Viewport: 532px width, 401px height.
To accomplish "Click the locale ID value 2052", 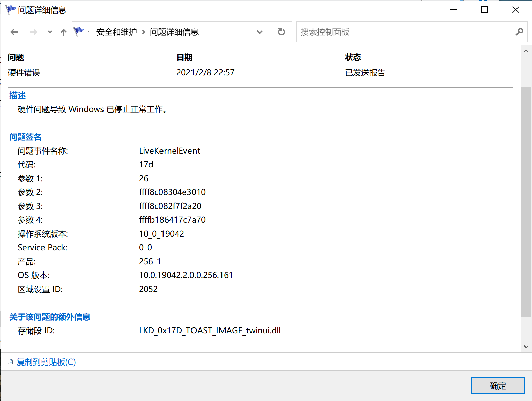I will (x=148, y=289).
